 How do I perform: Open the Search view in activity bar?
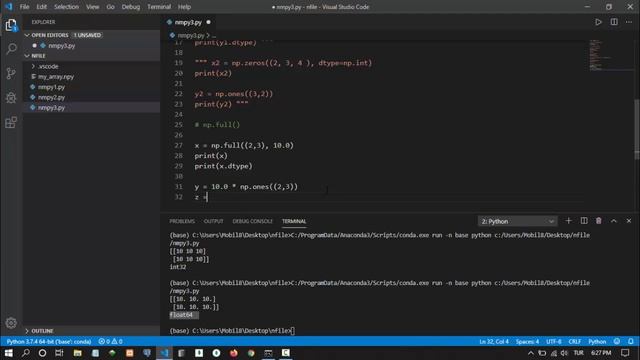(11, 49)
